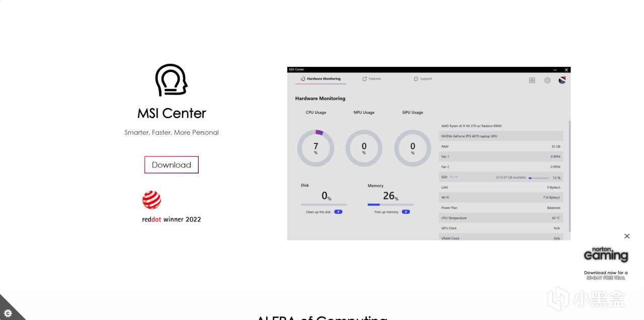Open the cookie settings gear icon
Viewport: 644px width, 320px height.
(x=8, y=312)
